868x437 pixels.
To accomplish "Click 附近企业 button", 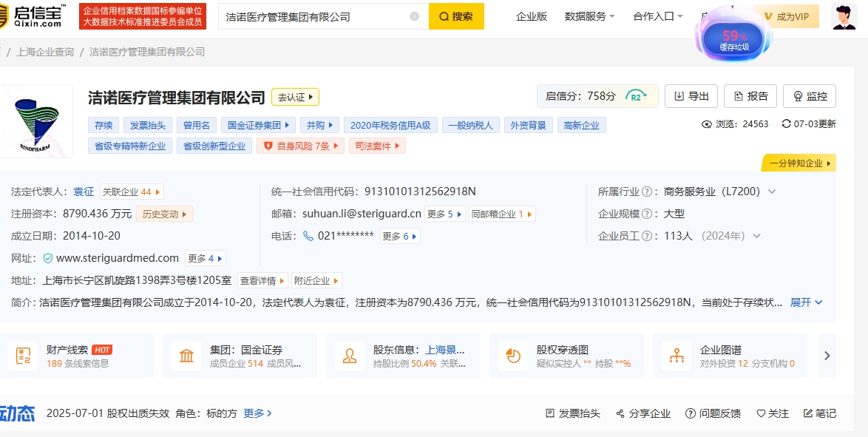I will [x=316, y=280].
